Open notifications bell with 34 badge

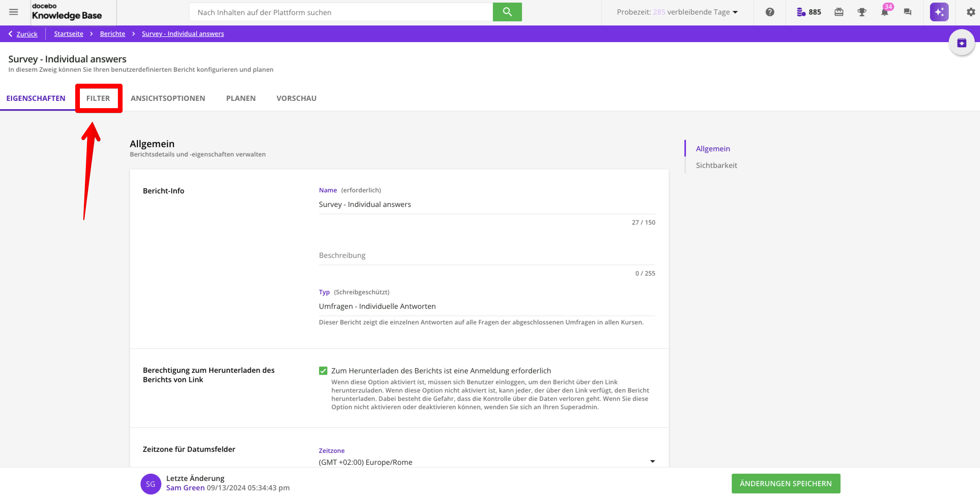click(884, 12)
